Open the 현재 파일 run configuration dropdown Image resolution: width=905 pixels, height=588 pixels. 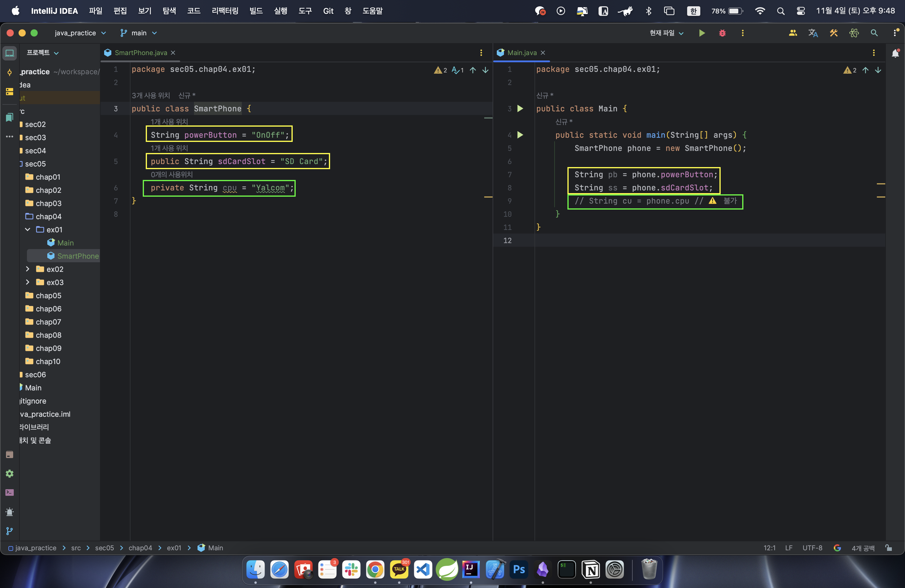pos(666,33)
